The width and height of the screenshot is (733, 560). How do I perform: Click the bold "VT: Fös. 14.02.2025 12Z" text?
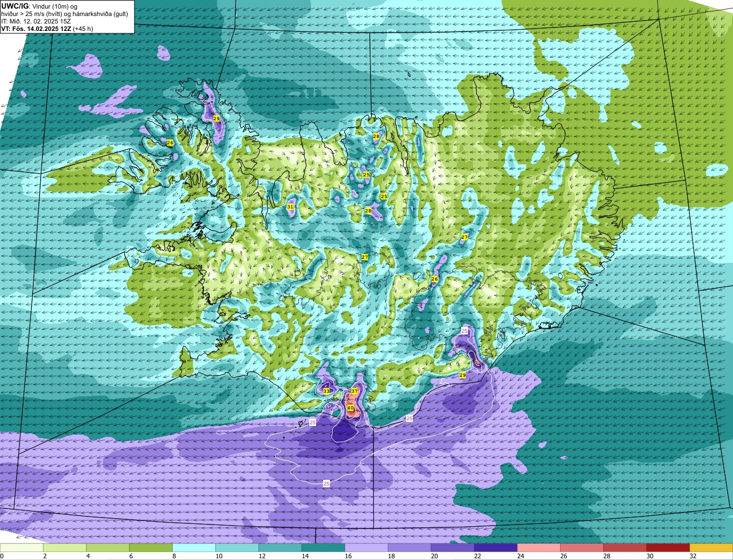click(36, 29)
